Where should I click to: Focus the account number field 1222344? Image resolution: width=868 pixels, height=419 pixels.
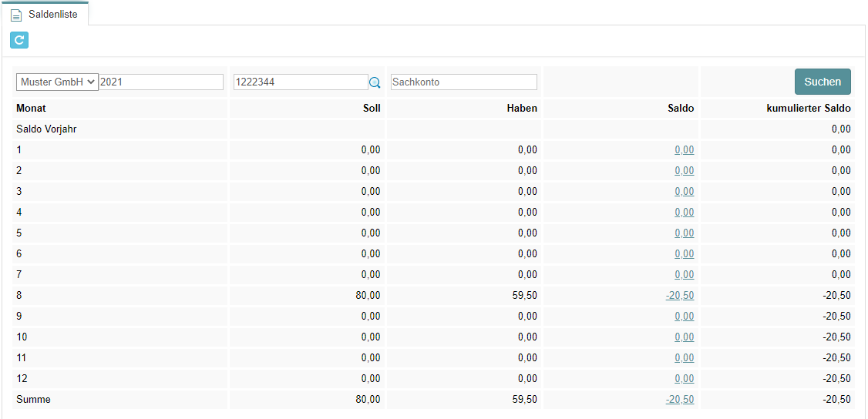pos(301,82)
